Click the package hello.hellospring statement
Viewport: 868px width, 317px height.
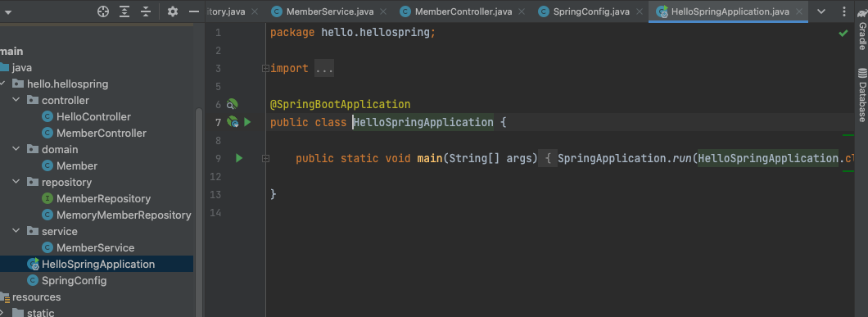pyautogui.click(x=353, y=32)
